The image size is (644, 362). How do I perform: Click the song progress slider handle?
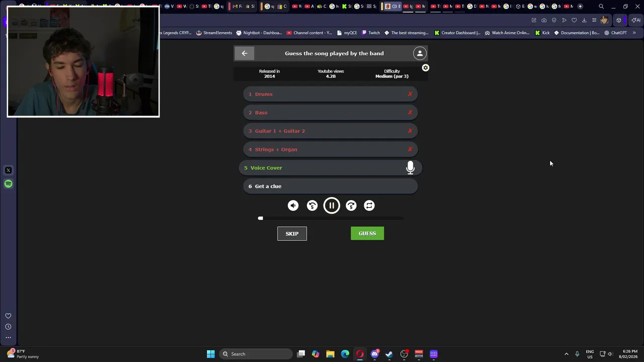pos(261,218)
